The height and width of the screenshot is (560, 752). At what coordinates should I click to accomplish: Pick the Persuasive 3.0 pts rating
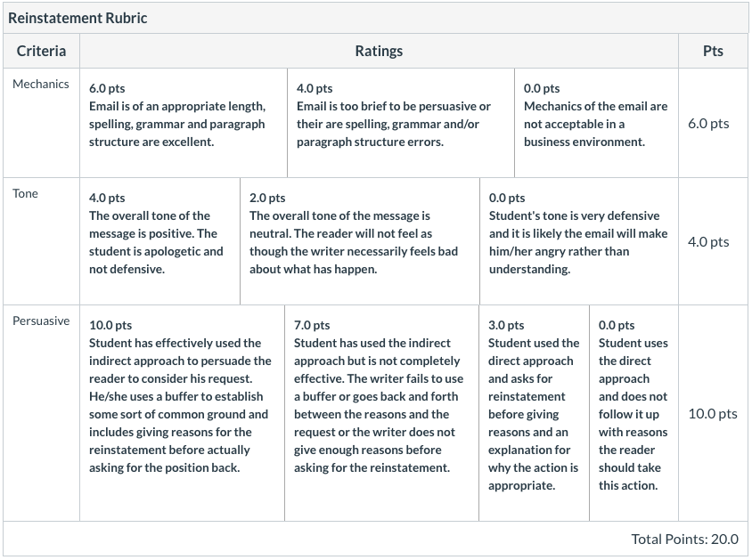pos(535,413)
